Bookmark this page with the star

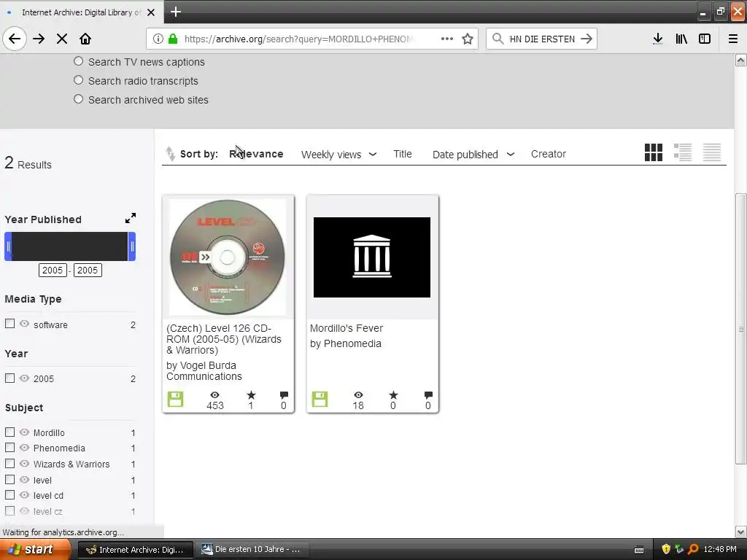[468, 39]
